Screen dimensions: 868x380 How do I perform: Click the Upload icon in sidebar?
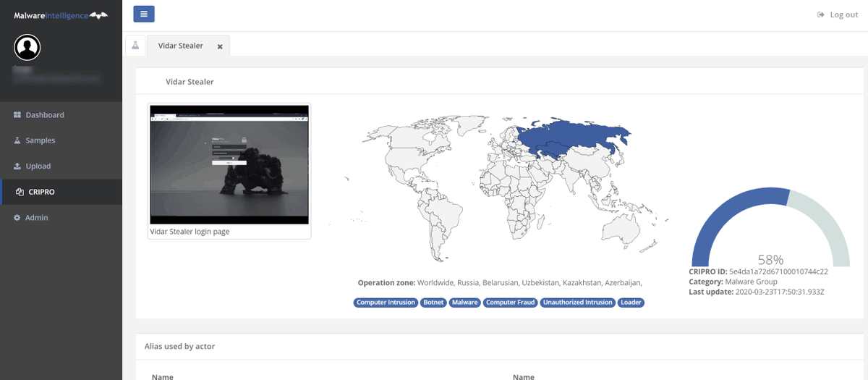click(17, 166)
